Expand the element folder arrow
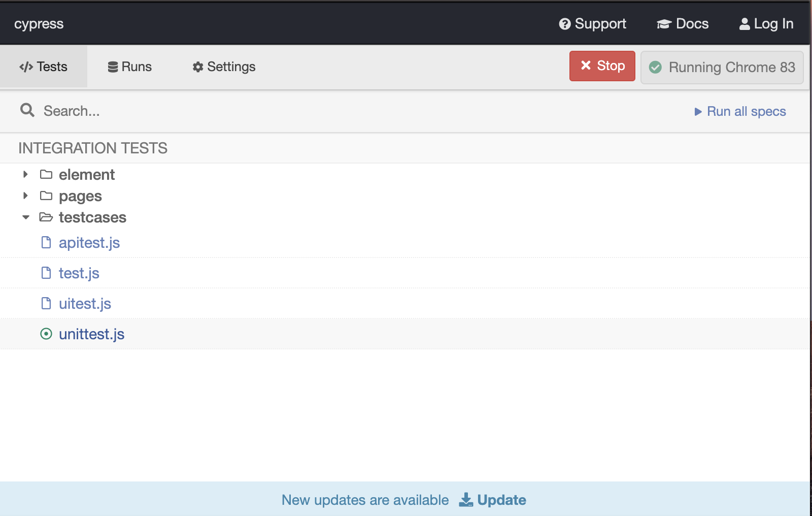This screenshot has height=516, width=812. [x=25, y=174]
